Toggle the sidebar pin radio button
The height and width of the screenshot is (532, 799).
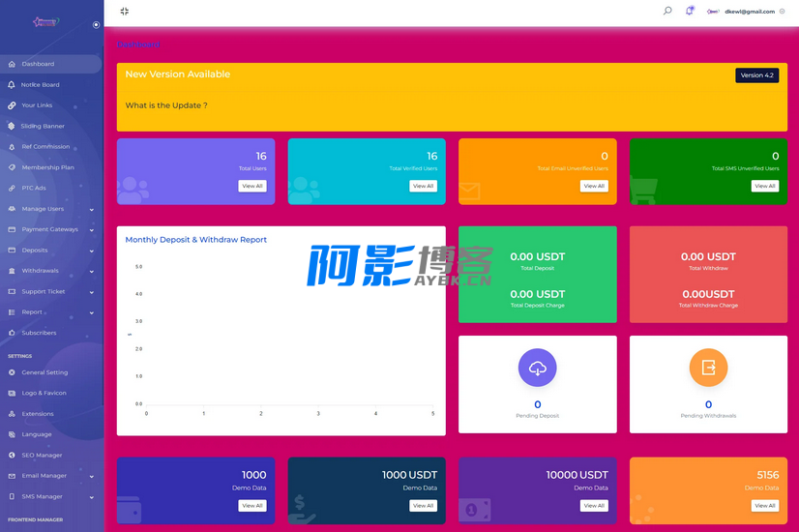click(x=96, y=24)
